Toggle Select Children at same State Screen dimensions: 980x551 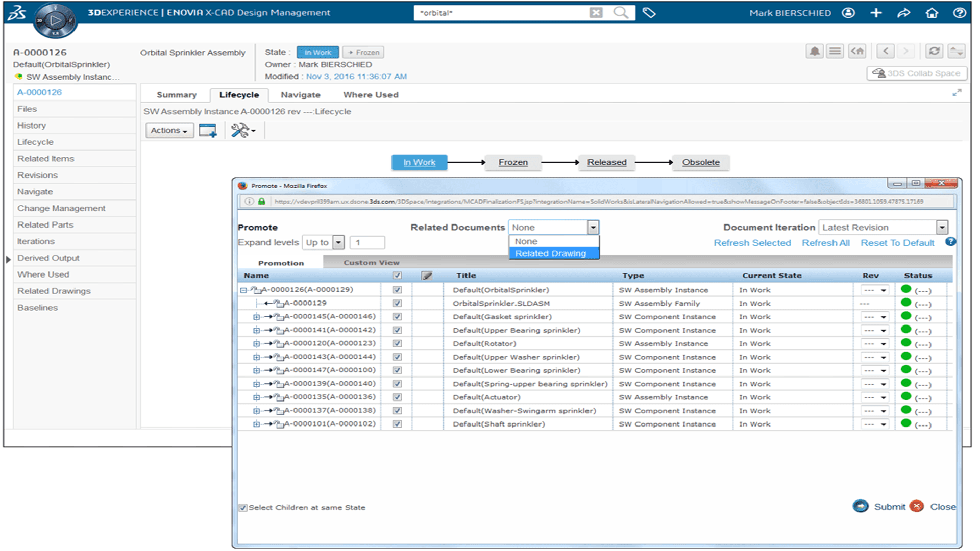pos(243,508)
